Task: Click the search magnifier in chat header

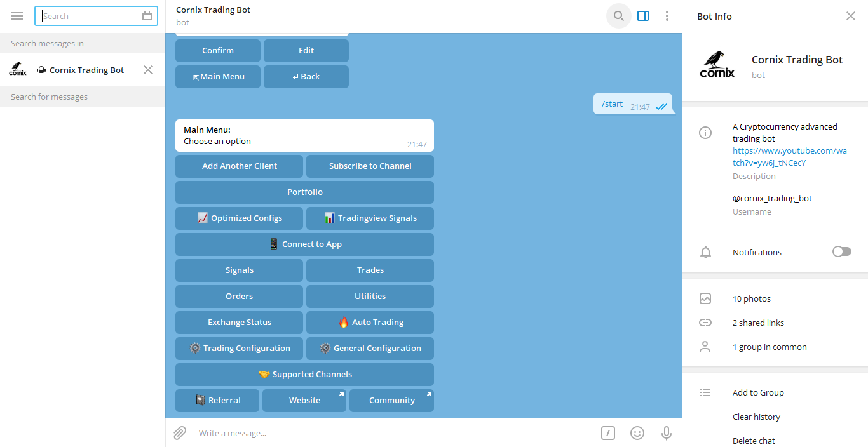Action: [x=619, y=16]
